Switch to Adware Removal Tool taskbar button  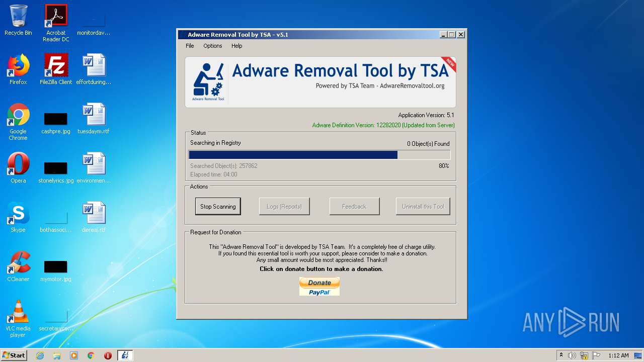point(125,355)
